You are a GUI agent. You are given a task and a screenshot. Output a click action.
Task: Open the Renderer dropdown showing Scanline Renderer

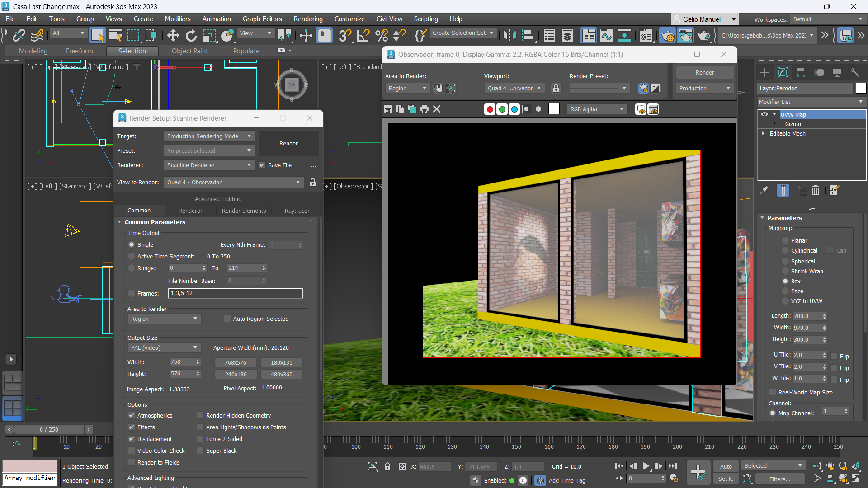[x=209, y=165]
